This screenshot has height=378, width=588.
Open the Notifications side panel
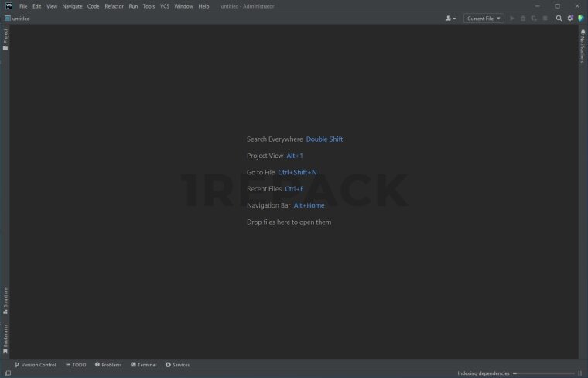583,48
